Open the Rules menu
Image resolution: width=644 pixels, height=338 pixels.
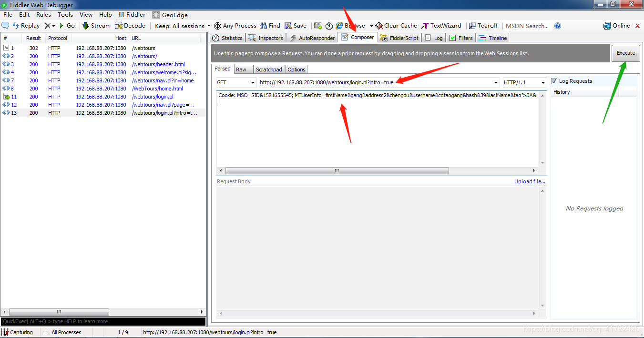point(43,15)
